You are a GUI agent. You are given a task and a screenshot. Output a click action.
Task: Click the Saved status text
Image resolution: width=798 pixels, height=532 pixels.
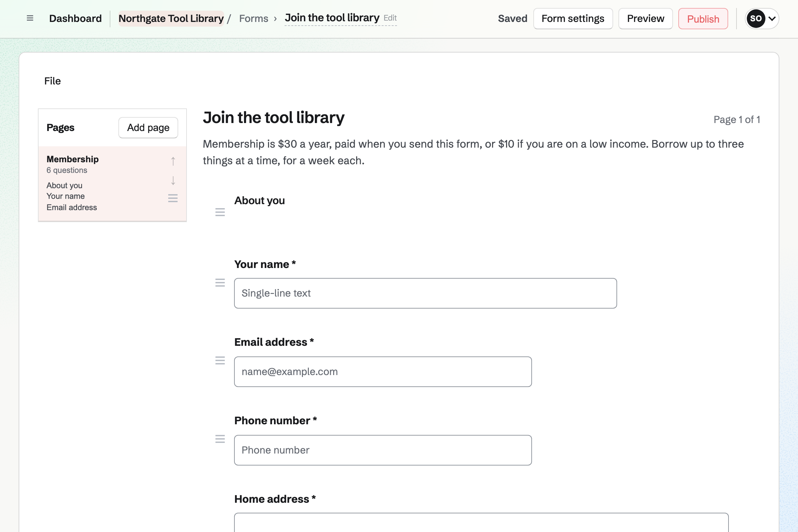click(x=512, y=19)
